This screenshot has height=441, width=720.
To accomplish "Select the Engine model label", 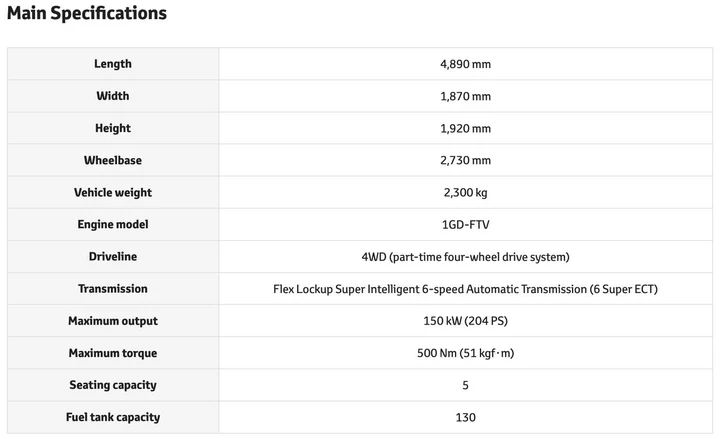I will tap(113, 225).
